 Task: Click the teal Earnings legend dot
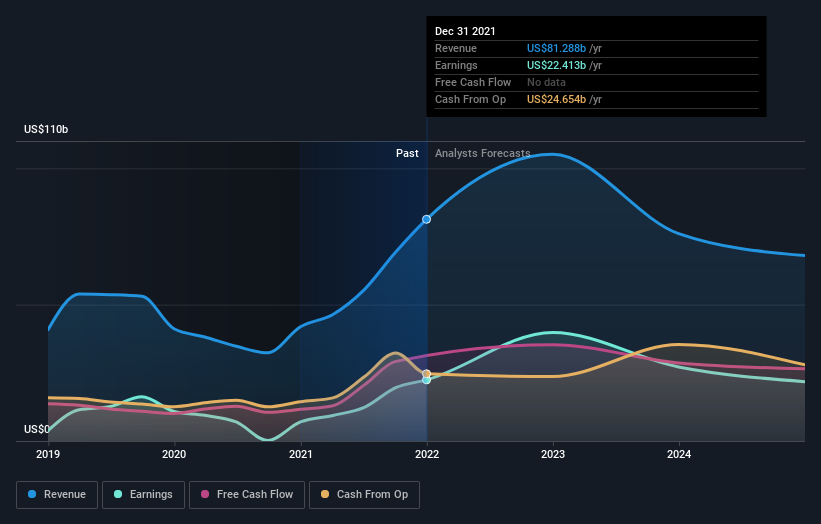pyautogui.click(x=118, y=494)
